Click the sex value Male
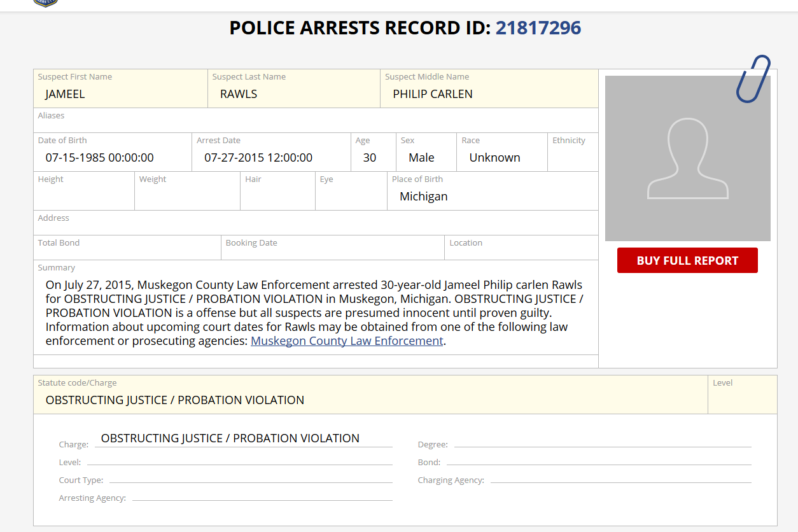This screenshot has width=798, height=532. tap(421, 158)
